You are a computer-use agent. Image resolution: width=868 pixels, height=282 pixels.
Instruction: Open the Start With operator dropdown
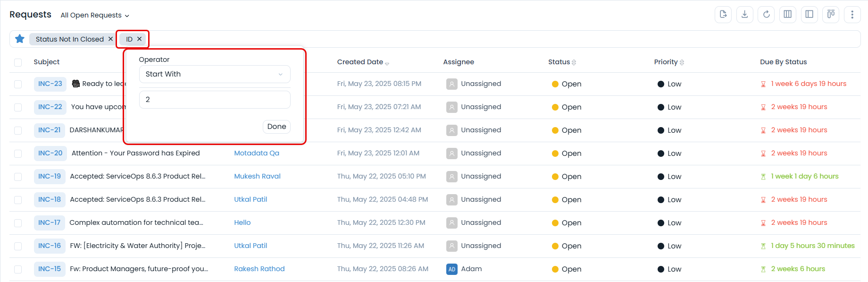(x=215, y=74)
